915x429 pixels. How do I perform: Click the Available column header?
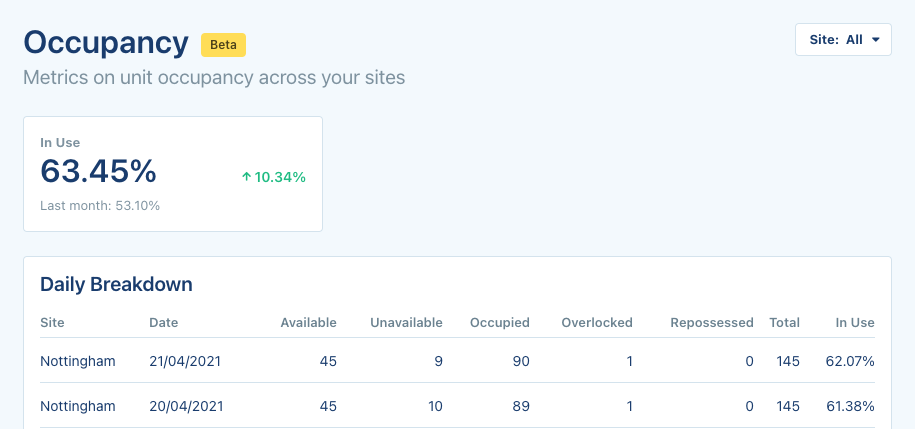coord(308,323)
